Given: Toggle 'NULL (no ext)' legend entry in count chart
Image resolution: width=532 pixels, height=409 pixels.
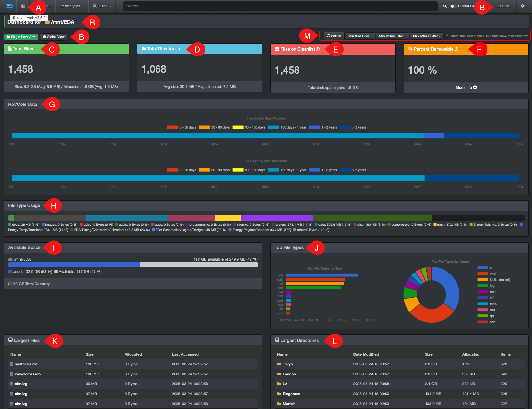Looking at the screenshot, I should pos(494,280).
